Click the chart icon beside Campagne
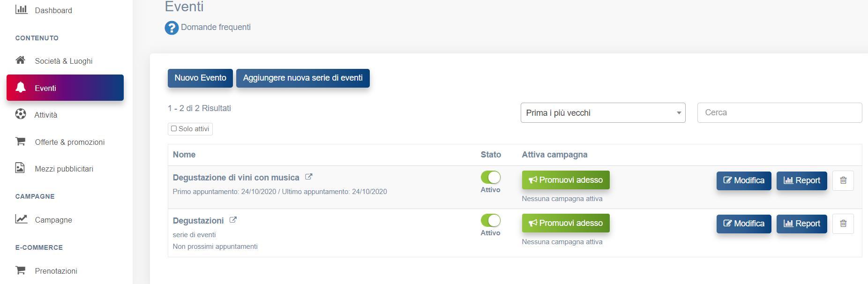868x284 pixels. [x=21, y=219]
